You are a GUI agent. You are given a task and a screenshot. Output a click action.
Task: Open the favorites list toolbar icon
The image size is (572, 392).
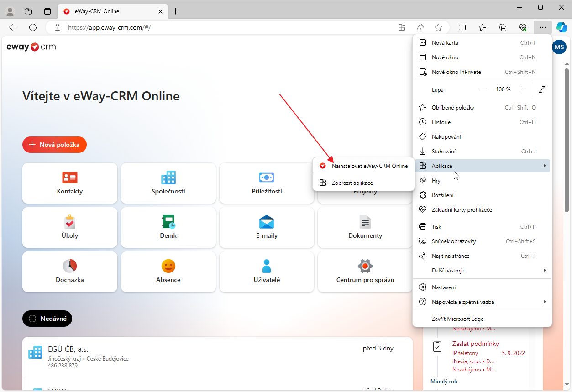tap(482, 27)
